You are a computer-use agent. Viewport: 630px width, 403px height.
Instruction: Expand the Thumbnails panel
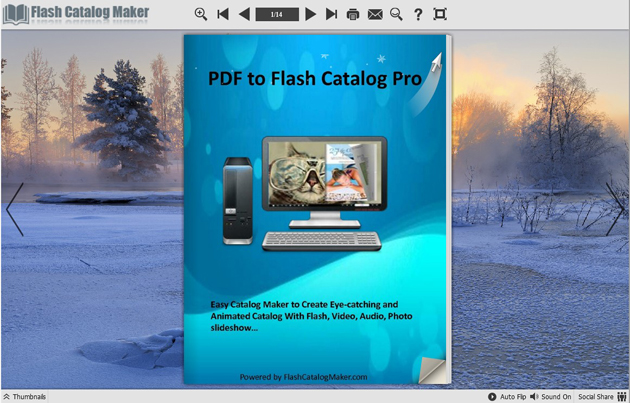[x=25, y=397]
